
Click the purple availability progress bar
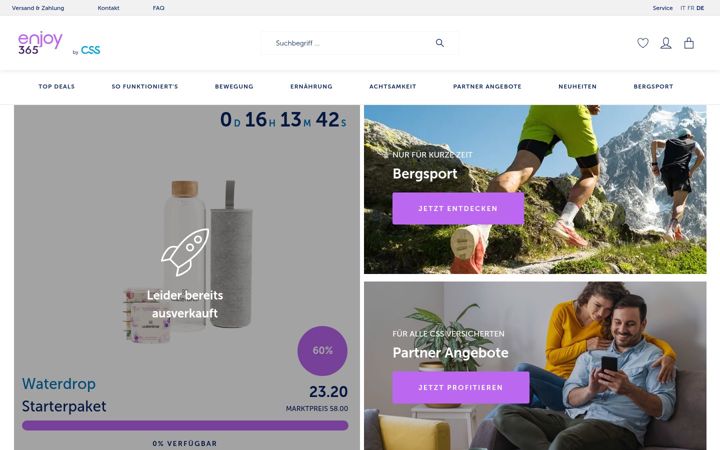click(x=185, y=425)
